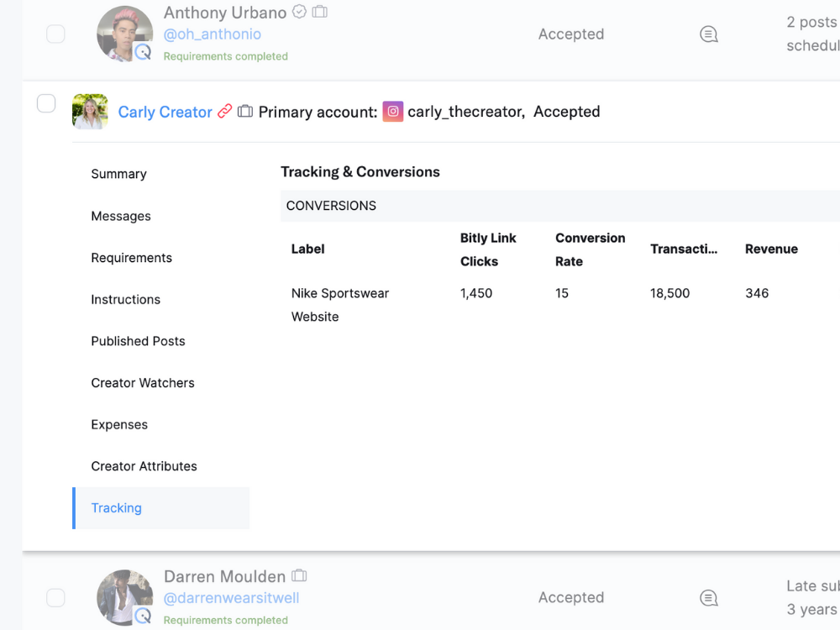Open message icon in Darren Moulden's row

709,598
